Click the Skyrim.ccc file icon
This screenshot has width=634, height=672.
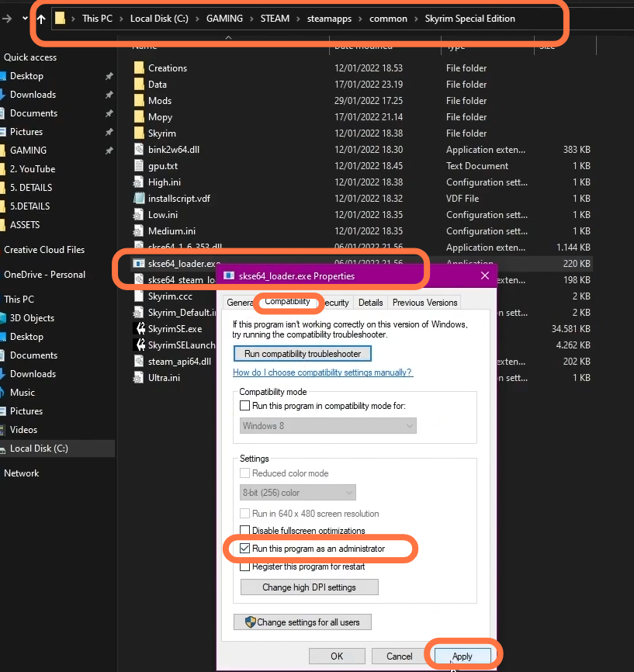pos(138,296)
